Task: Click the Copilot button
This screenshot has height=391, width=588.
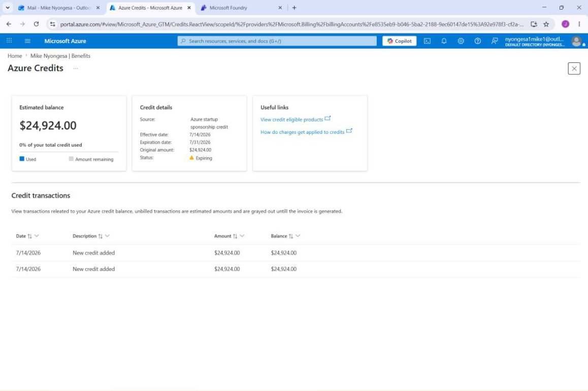Action: pyautogui.click(x=400, y=41)
